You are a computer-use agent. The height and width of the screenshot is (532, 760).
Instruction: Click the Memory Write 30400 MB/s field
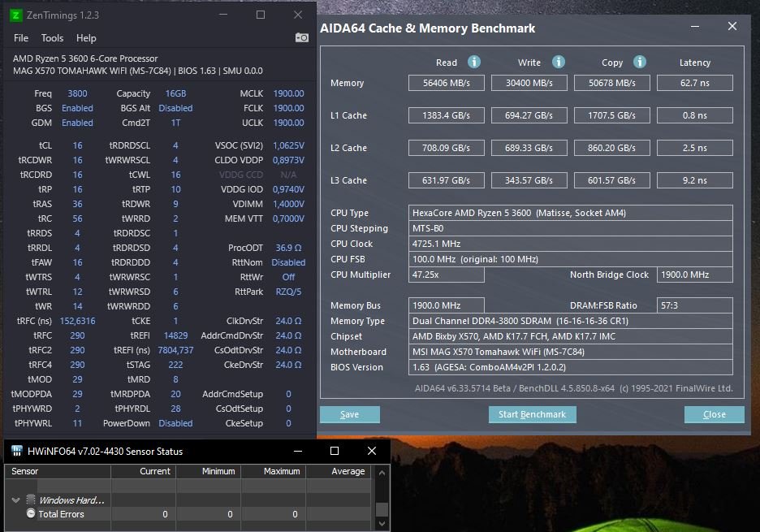coord(529,83)
